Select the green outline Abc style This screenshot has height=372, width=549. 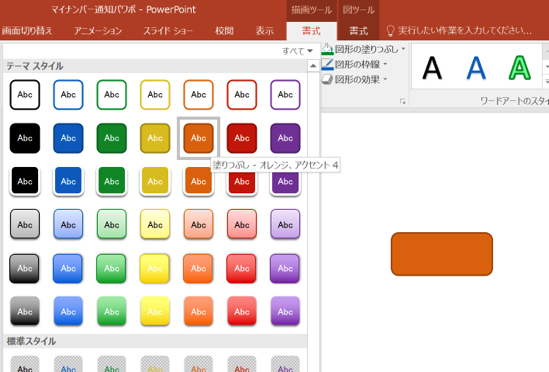[x=112, y=95]
